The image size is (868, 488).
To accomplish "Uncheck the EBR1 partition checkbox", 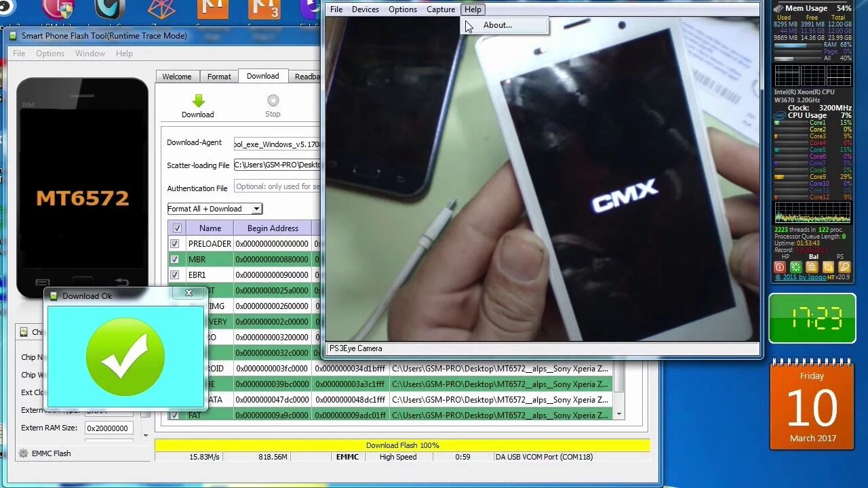I will coord(175,275).
